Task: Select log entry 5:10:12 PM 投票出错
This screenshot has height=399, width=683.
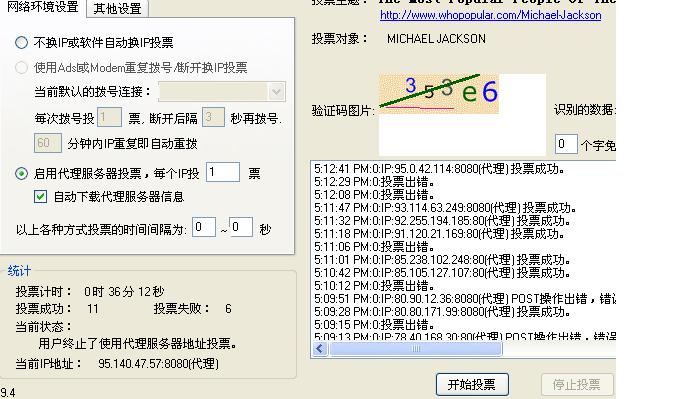Action: pyautogui.click(x=374, y=286)
